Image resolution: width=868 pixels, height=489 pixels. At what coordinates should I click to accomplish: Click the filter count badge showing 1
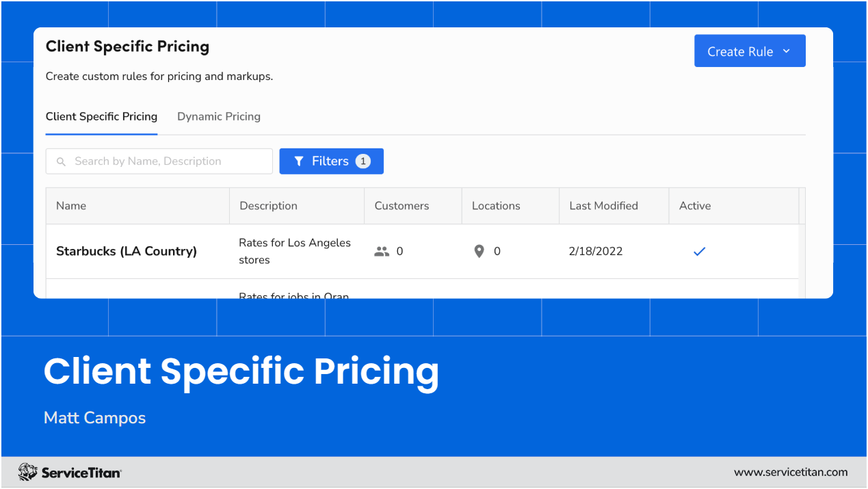point(363,161)
